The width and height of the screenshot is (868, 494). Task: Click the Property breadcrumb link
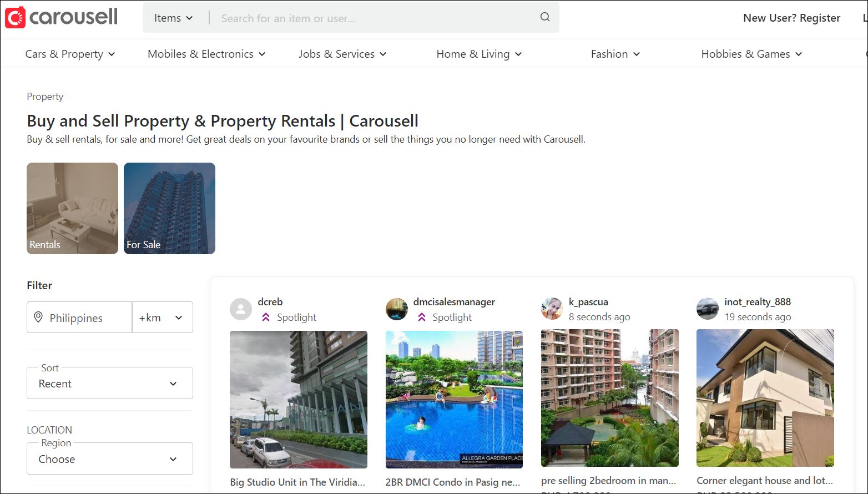[x=45, y=97]
